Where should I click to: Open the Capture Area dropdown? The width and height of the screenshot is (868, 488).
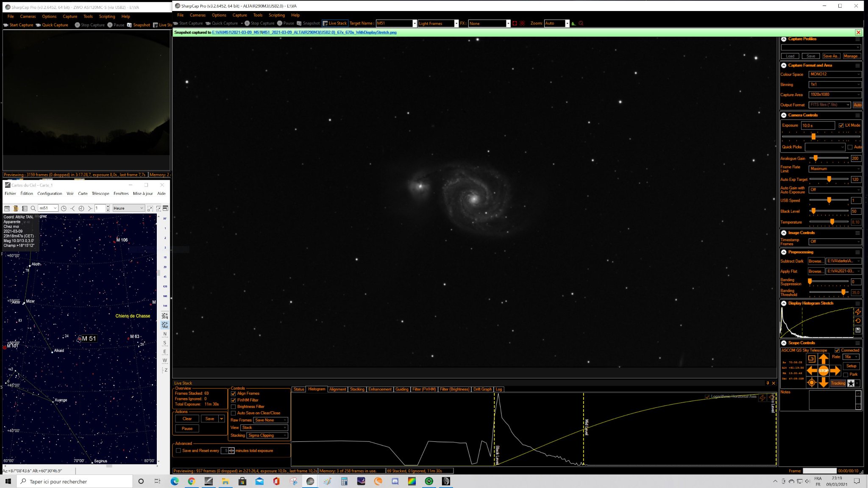click(835, 94)
